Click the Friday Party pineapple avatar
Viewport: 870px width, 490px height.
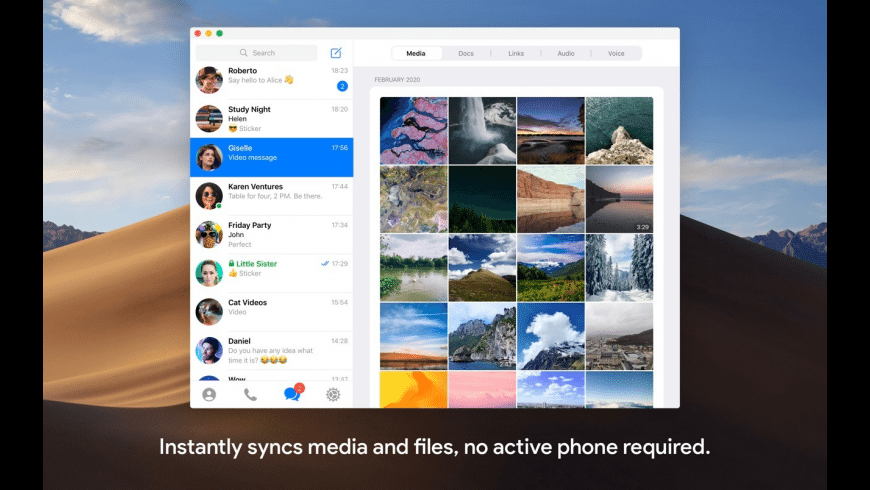209,235
